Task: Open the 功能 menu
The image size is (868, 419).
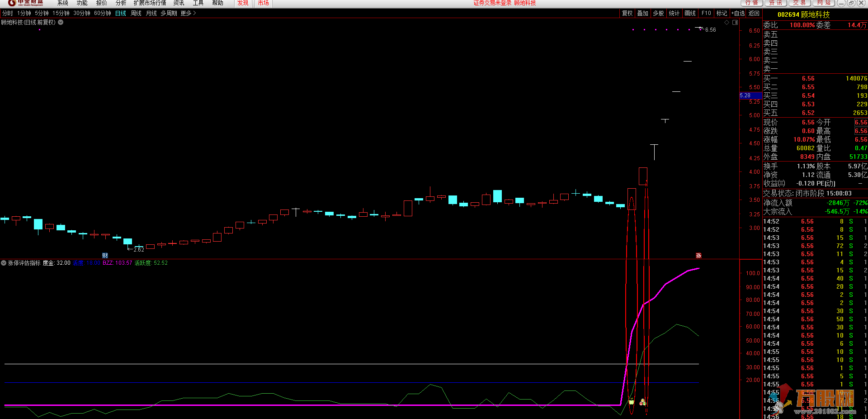Action: point(82,3)
